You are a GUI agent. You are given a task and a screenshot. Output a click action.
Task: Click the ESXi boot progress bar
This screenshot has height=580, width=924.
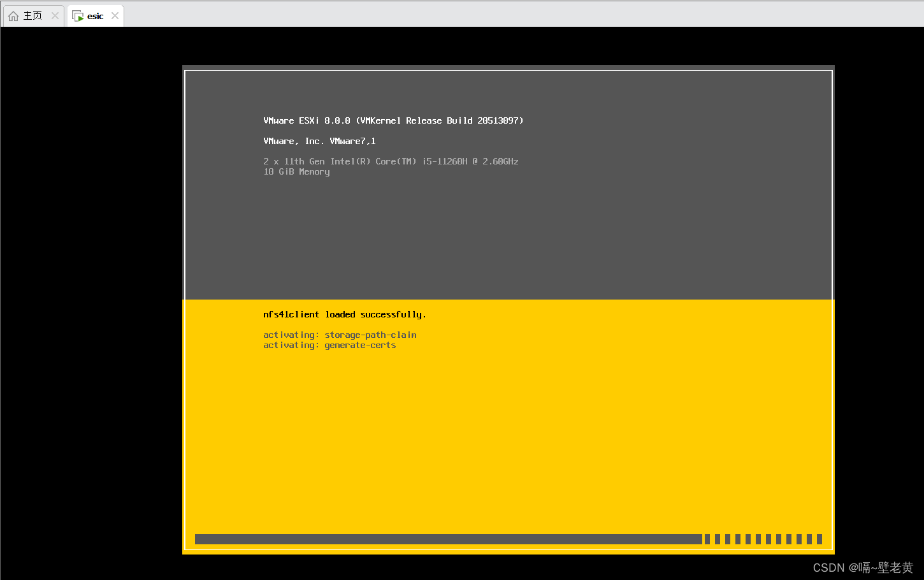(x=509, y=539)
